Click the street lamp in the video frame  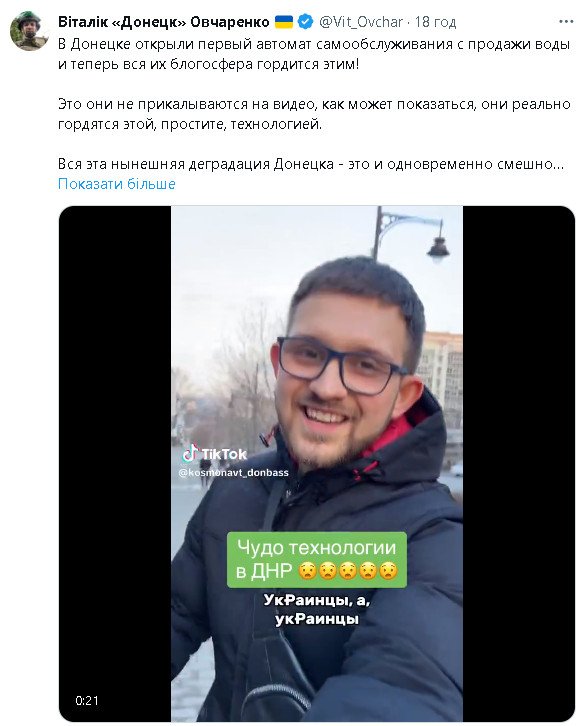(x=412, y=235)
